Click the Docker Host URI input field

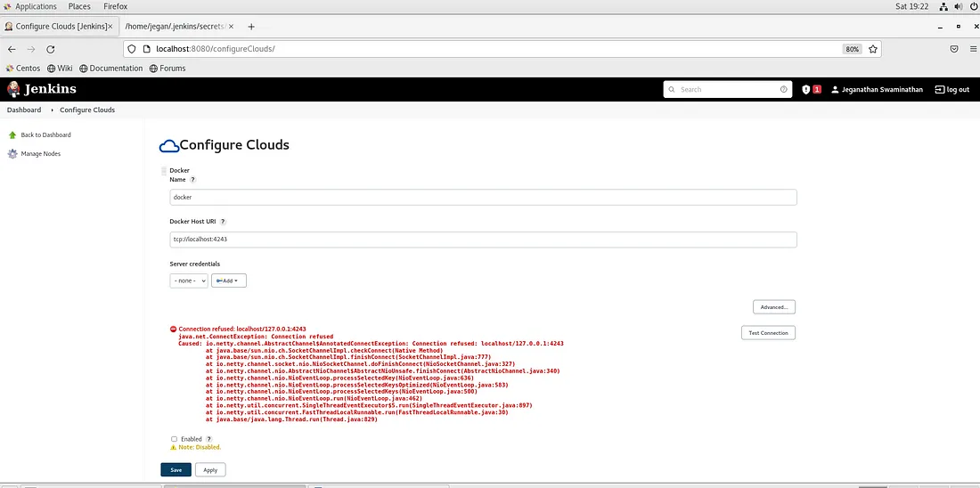tap(483, 240)
